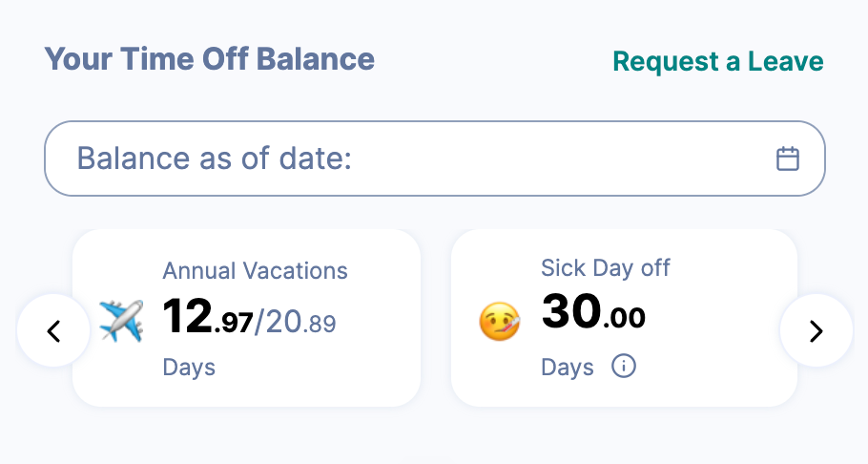The image size is (868, 464).
Task: Click the sick face emoji icon
Action: [x=500, y=322]
